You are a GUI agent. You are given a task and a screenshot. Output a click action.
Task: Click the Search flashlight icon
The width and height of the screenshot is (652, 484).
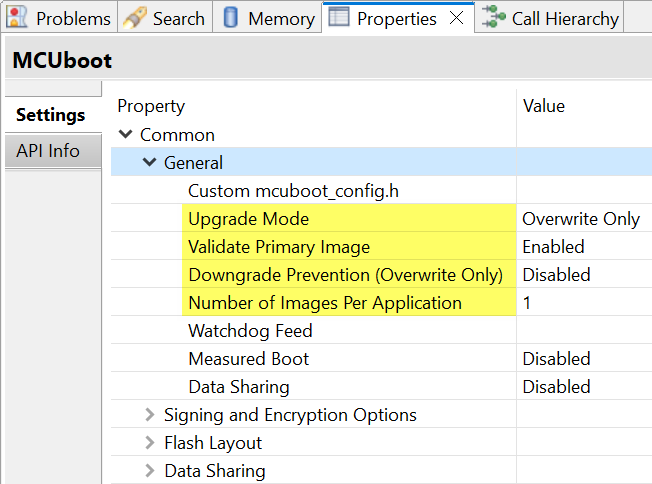tap(135, 17)
